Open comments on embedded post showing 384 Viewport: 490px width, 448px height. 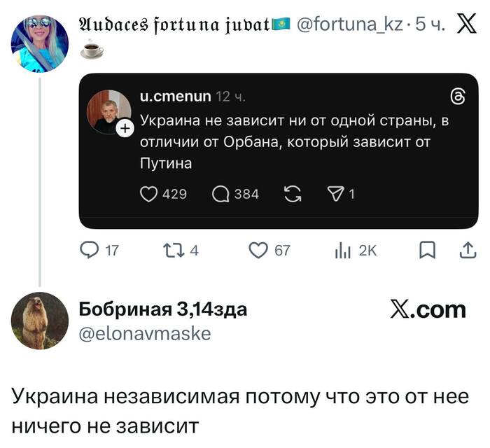click(x=220, y=195)
